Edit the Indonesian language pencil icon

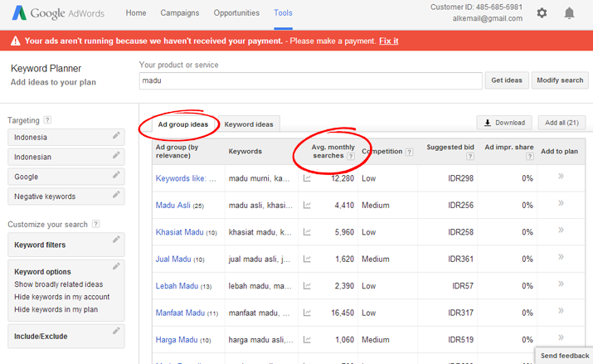[x=116, y=155]
